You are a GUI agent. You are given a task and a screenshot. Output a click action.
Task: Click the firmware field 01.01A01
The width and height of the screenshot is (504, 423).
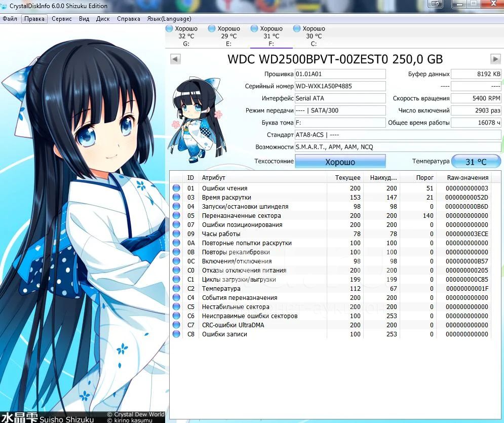coord(340,74)
